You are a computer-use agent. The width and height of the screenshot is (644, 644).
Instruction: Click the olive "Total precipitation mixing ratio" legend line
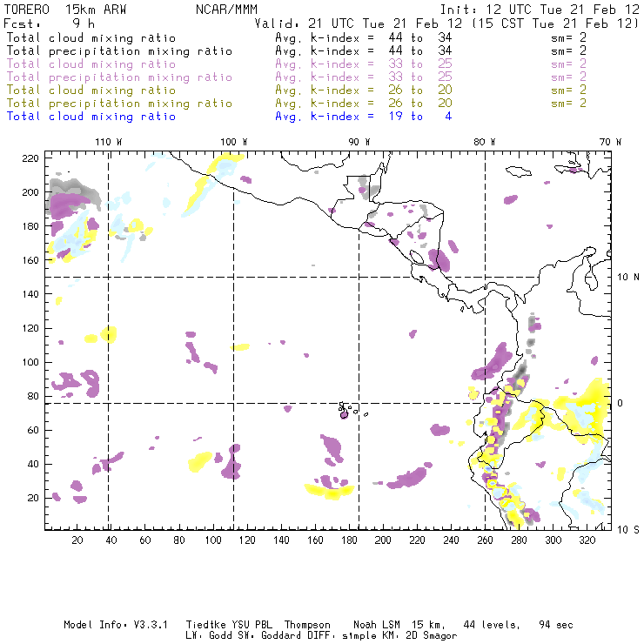tap(119, 103)
